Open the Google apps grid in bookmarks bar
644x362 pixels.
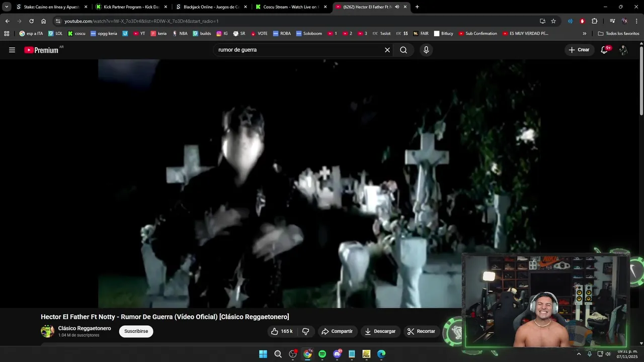[x=7, y=34]
